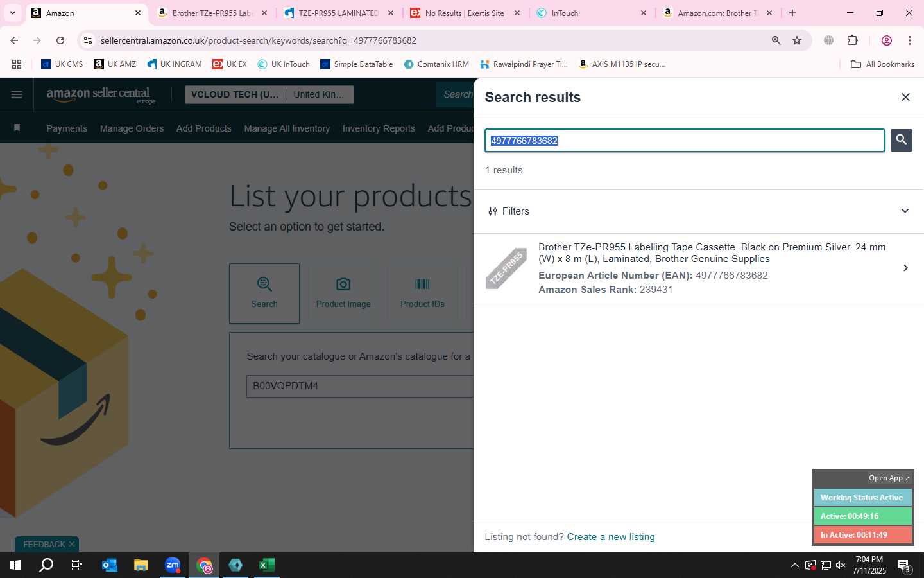Click the bookmark flag icon in nav bar
This screenshot has width=924, height=578.
[x=17, y=128]
